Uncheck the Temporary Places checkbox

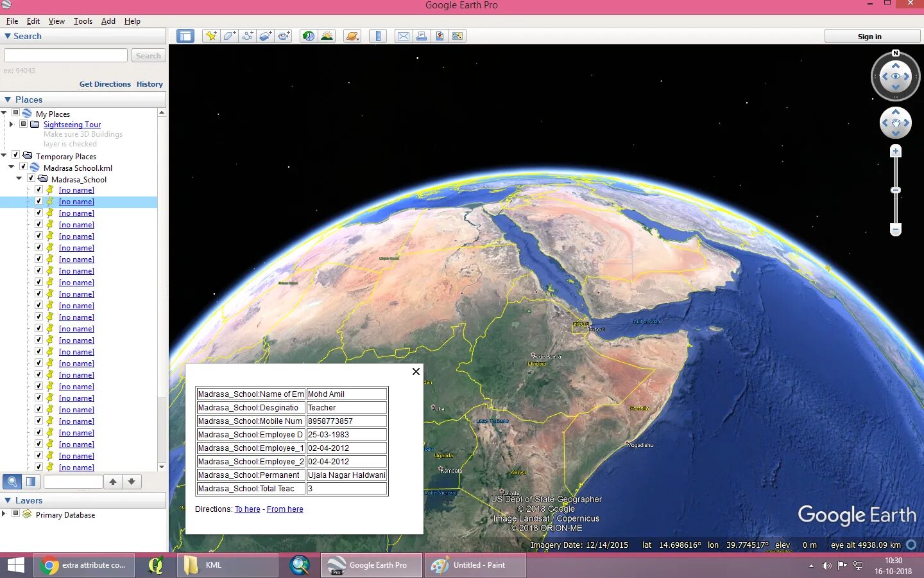pyautogui.click(x=15, y=155)
